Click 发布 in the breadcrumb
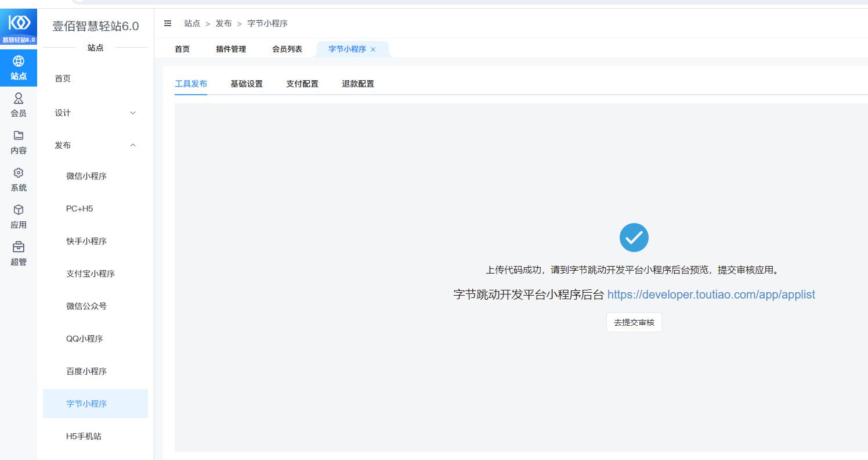Image resolution: width=868 pixels, height=460 pixels. (x=223, y=23)
